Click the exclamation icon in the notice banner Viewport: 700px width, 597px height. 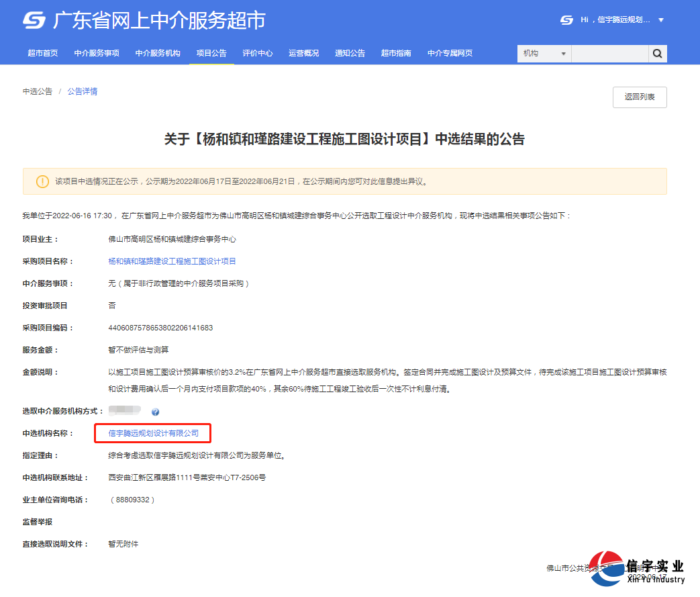[x=43, y=181]
